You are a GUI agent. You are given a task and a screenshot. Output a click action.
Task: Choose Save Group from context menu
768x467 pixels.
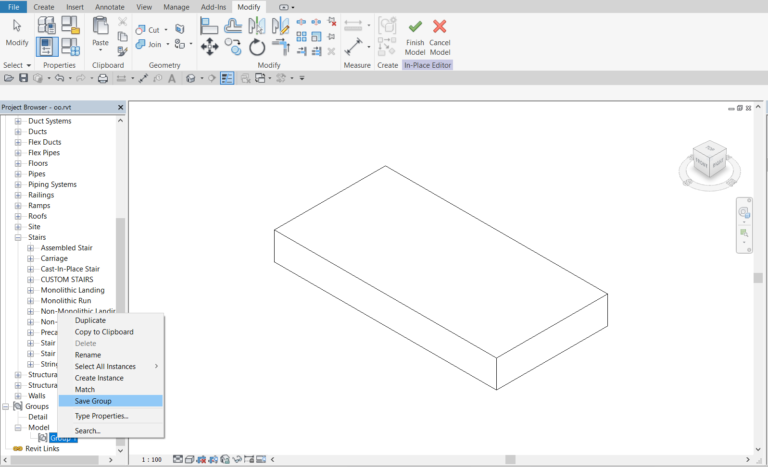93,401
